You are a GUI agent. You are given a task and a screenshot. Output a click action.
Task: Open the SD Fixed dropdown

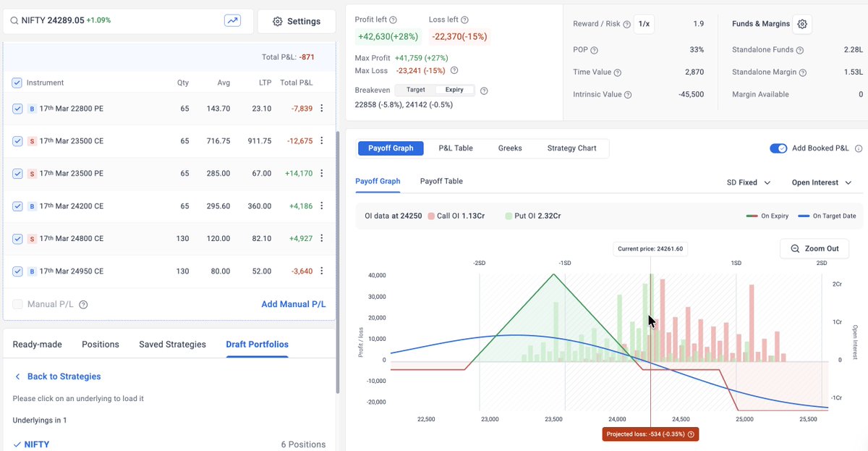[x=749, y=182]
